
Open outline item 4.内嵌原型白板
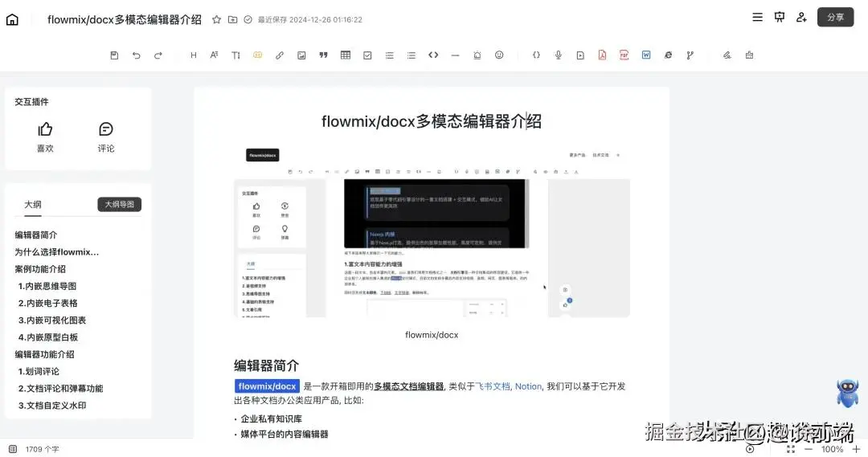(47, 337)
